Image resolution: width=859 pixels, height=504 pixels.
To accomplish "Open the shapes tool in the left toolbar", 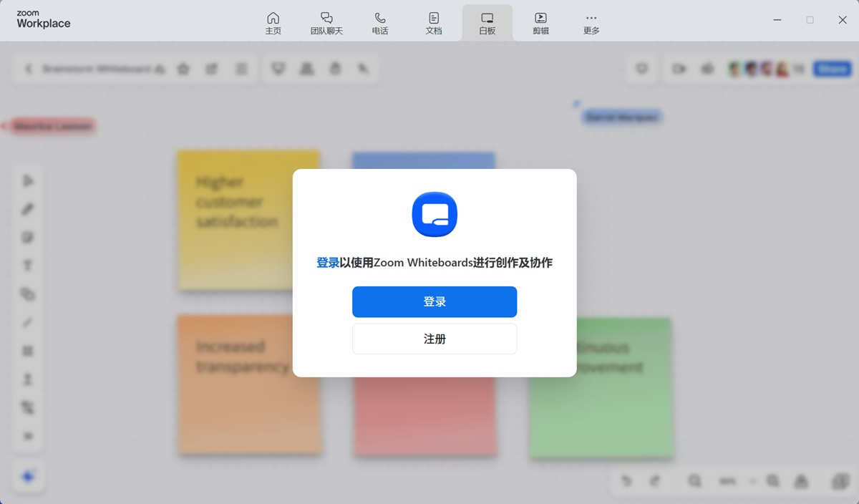I will [x=28, y=294].
